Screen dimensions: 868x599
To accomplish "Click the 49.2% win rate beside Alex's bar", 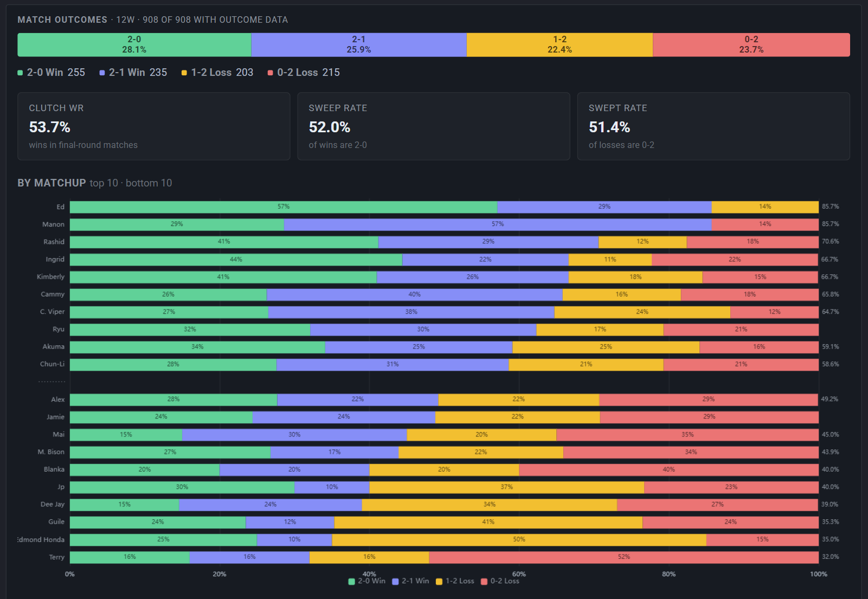I will (830, 399).
